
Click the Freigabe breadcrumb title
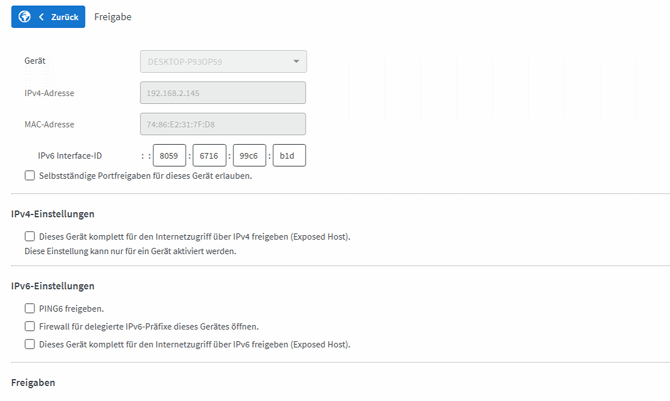[x=112, y=17]
